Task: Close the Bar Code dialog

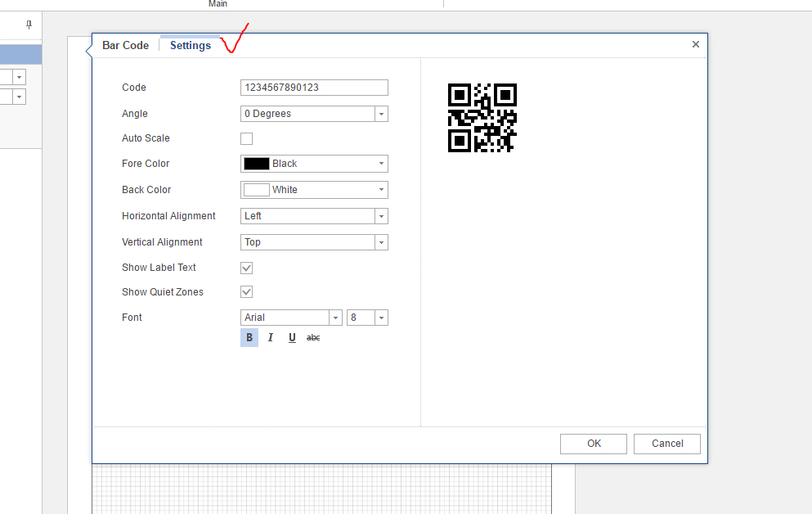Action: (x=696, y=44)
